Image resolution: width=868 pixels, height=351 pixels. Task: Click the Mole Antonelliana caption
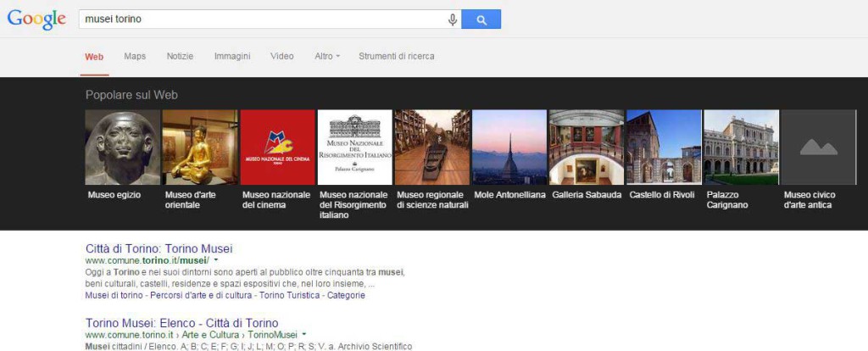pyautogui.click(x=509, y=195)
